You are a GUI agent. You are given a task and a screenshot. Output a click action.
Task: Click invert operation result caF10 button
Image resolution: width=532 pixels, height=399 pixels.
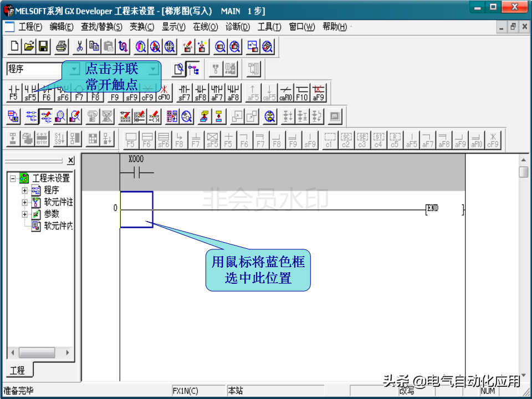286,93
